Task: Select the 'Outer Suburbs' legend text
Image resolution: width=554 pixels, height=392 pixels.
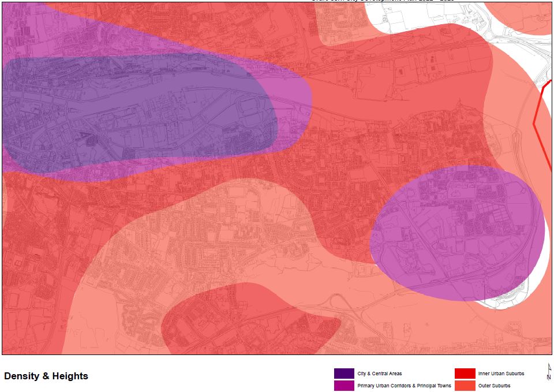Action: tap(494, 386)
